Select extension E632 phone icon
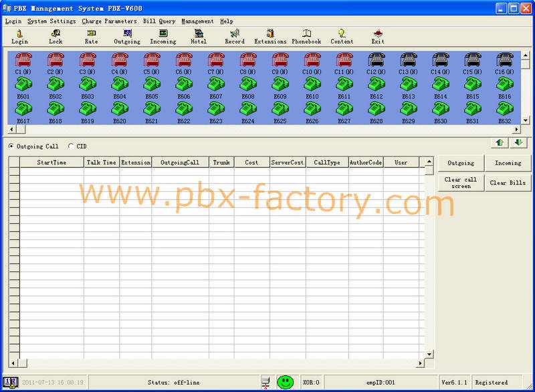 point(505,108)
